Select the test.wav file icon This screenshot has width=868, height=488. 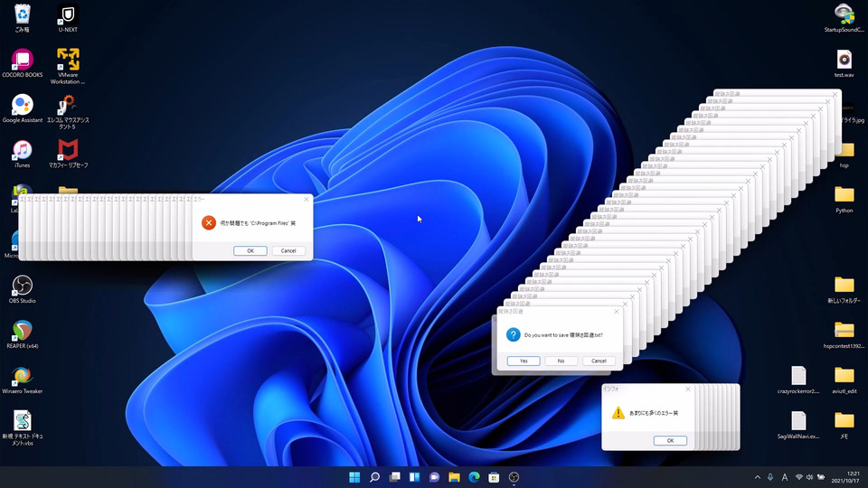[844, 63]
